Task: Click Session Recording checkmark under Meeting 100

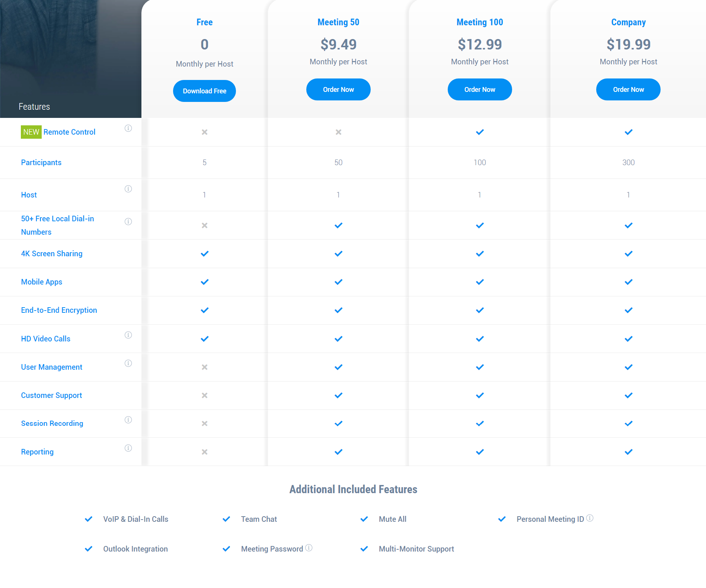Action: click(480, 424)
